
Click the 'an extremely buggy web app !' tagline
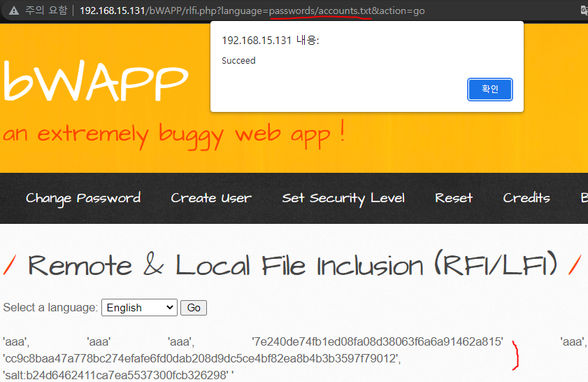(173, 134)
